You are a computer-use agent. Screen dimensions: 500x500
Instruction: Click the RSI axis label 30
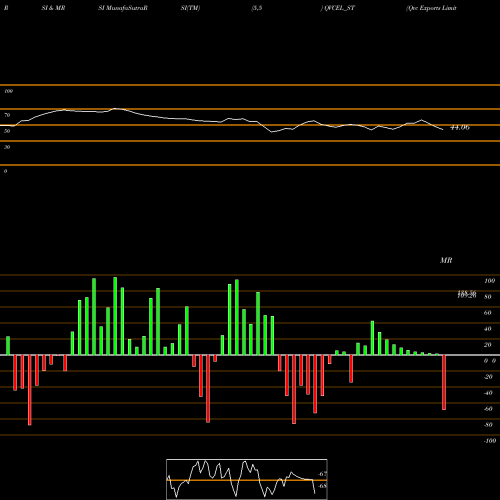[x=7, y=147]
